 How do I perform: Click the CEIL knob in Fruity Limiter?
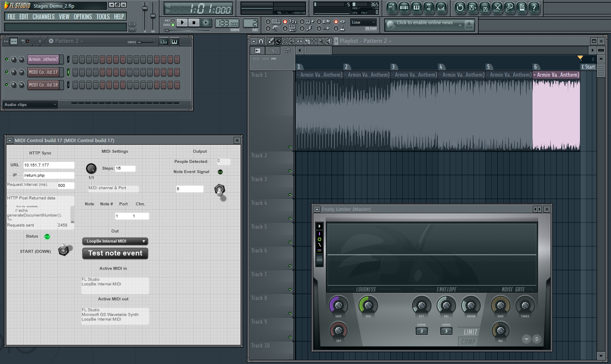368,305
